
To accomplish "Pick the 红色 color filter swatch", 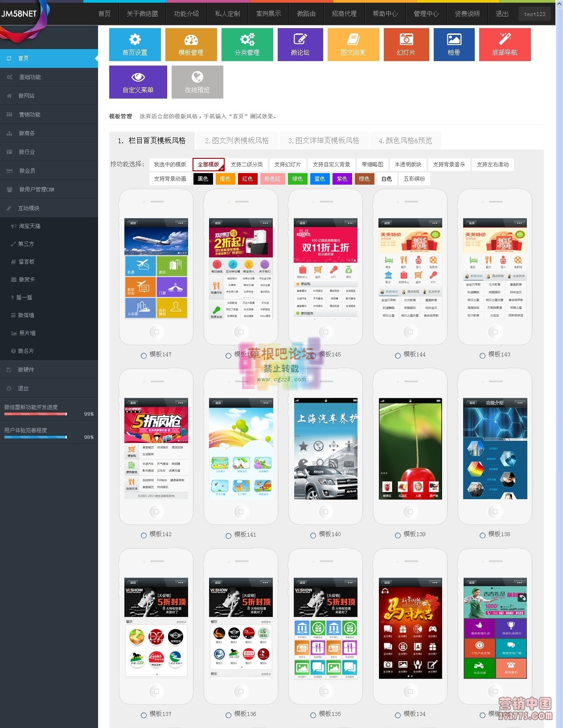I will 247,179.
